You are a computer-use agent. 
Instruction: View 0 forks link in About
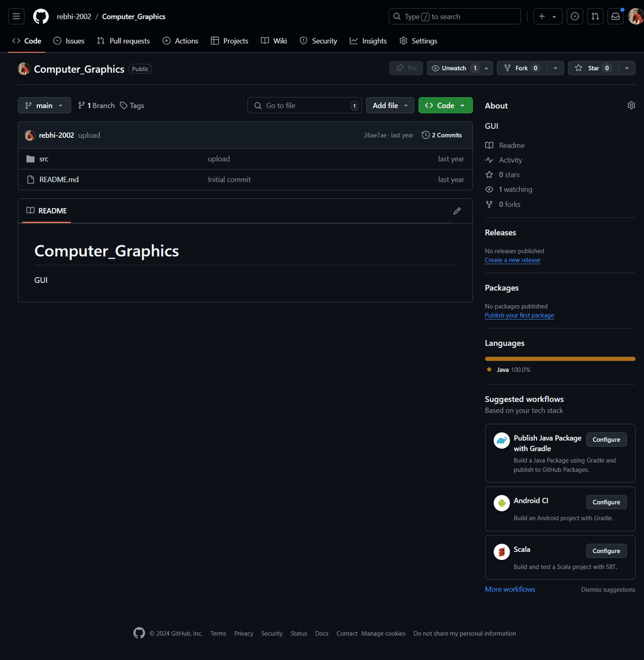tap(502, 204)
